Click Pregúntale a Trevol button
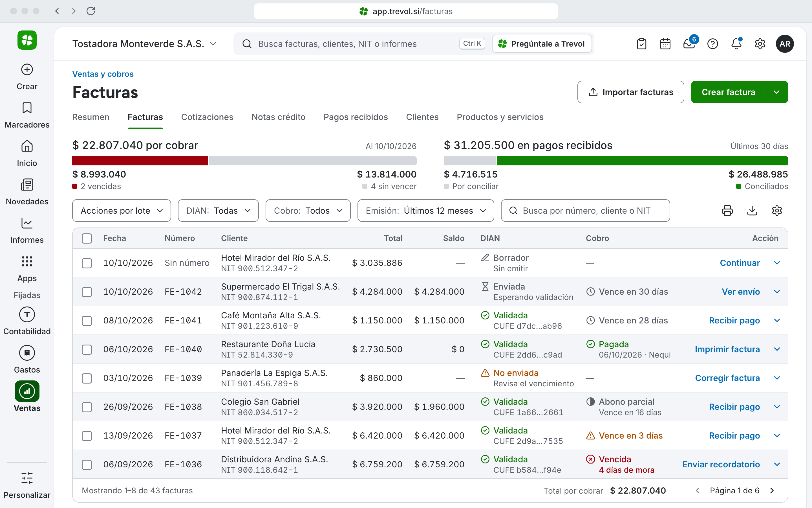This screenshot has height=508, width=812. tap(542, 44)
